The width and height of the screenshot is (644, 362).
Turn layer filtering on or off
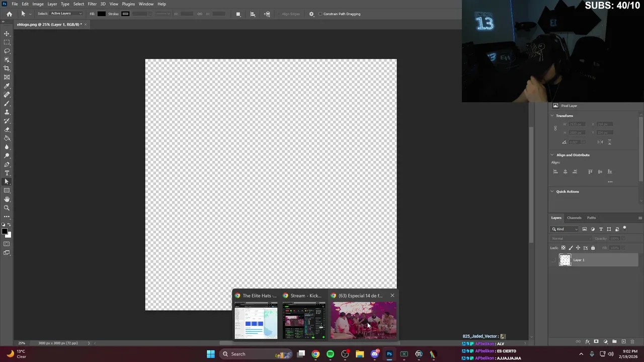click(624, 228)
